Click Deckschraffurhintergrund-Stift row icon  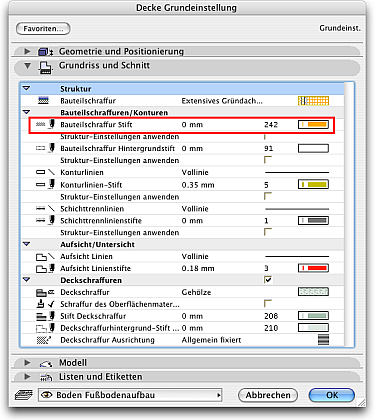click(45, 328)
